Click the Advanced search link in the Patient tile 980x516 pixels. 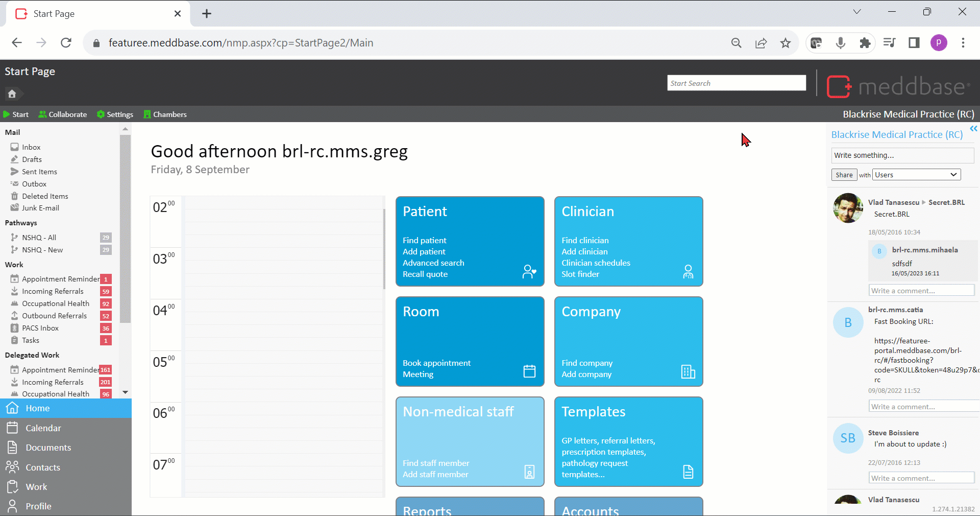point(433,263)
